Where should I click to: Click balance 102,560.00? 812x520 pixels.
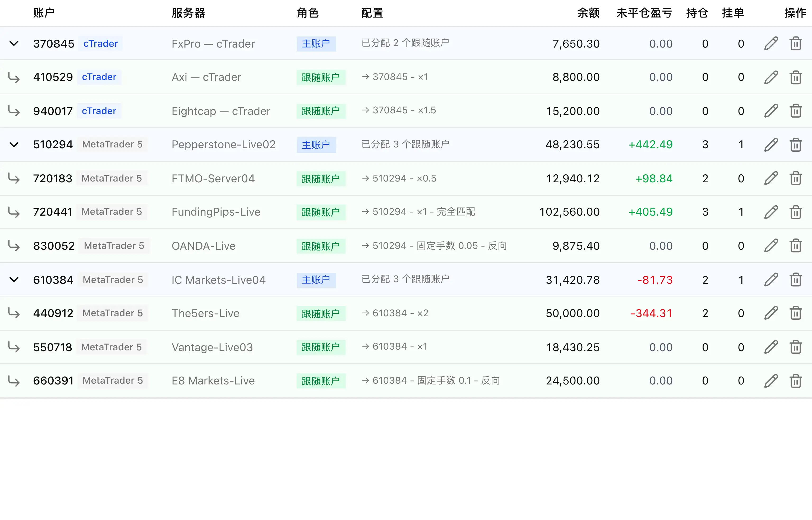click(569, 212)
